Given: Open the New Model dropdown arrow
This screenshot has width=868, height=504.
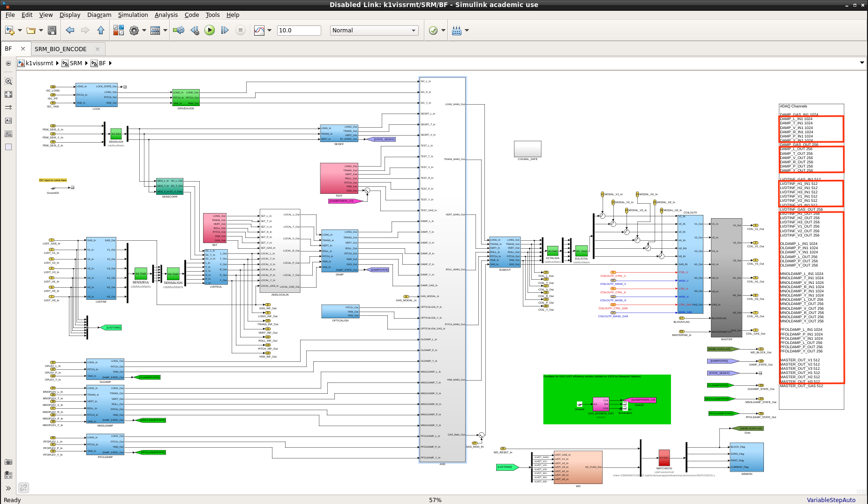Looking at the screenshot, I should 20,31.
